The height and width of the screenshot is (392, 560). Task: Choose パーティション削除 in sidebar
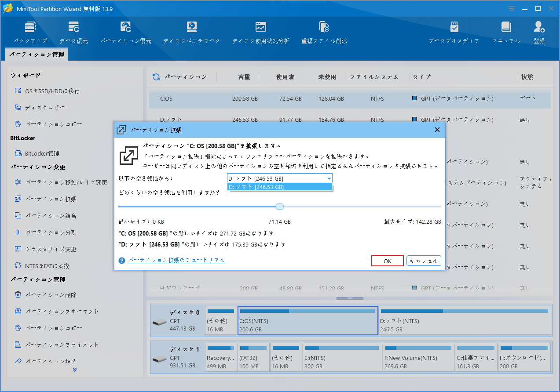tap(45, 295)
